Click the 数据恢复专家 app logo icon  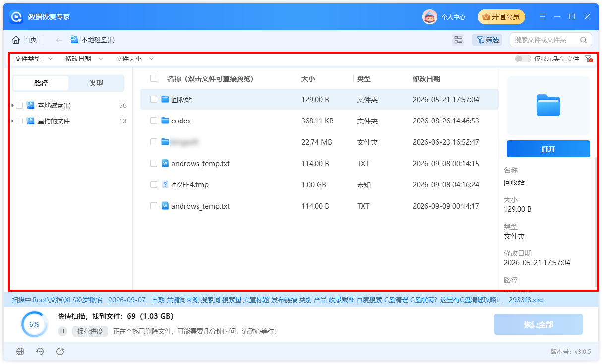16,17
